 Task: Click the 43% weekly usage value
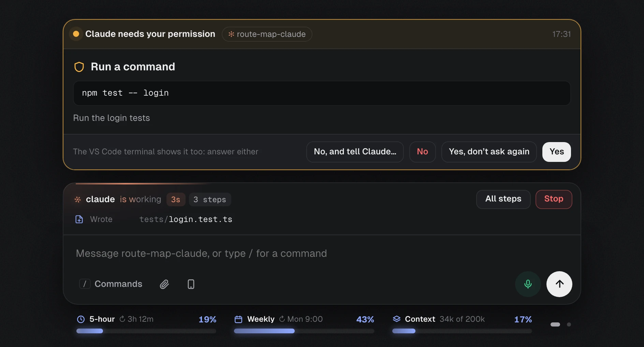point(365,319)
